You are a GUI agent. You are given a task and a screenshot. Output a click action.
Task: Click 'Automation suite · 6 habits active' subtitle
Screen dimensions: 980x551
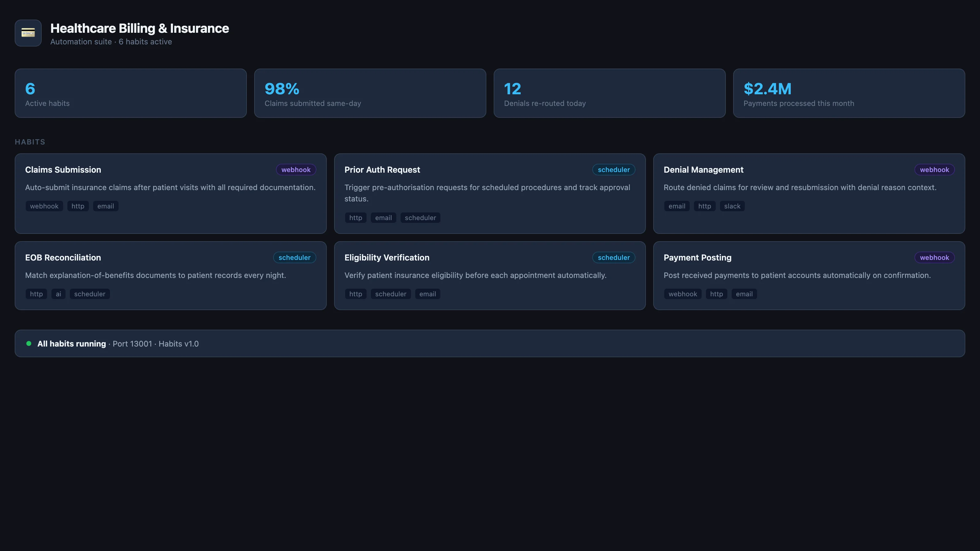111,42
